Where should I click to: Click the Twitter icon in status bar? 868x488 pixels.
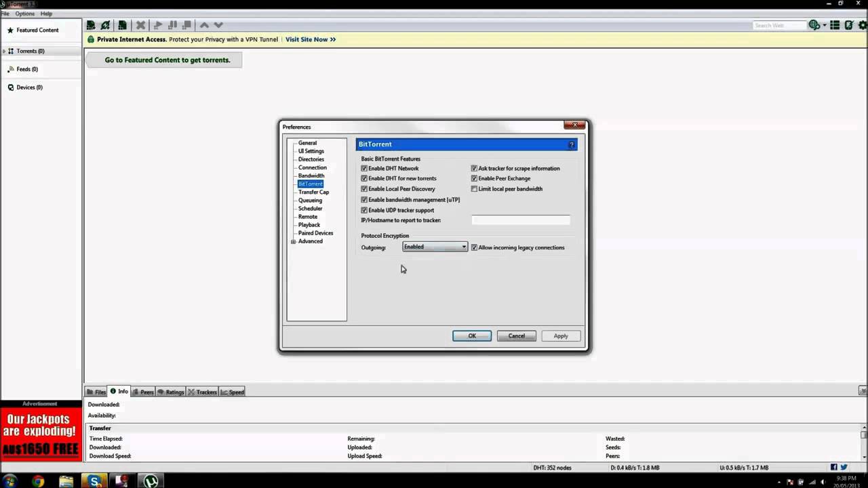[844, 467]
